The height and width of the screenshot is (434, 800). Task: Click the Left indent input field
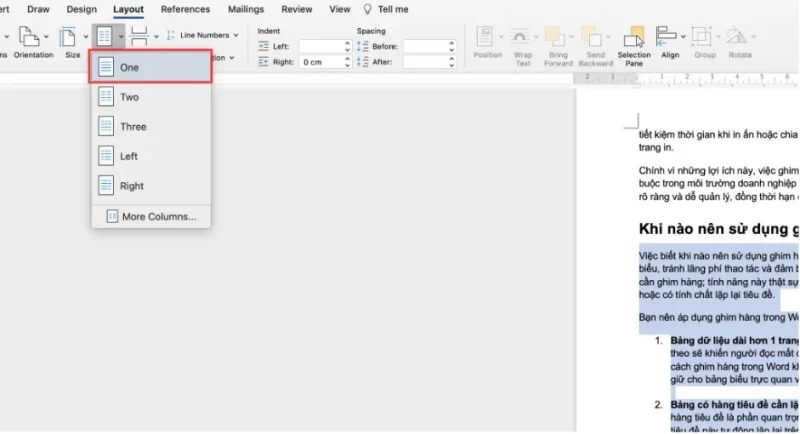click(x=323, y=46)
